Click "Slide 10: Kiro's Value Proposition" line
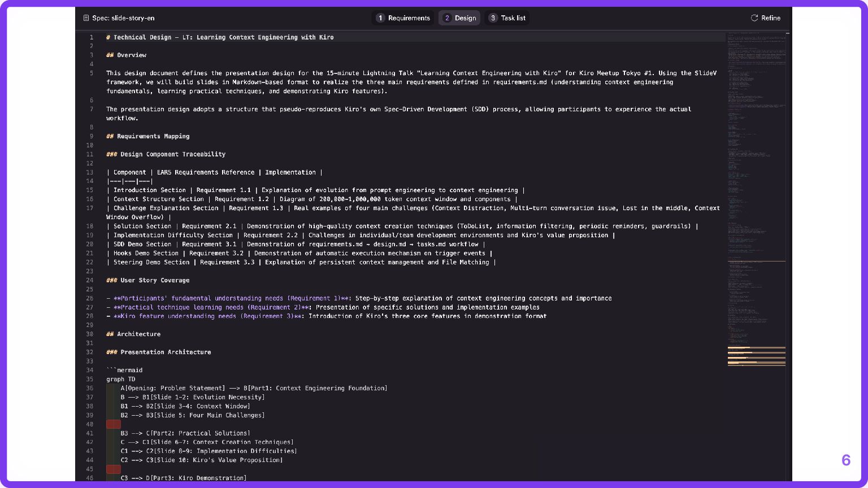Screen dimensions: 868x488 pos(201,460)
